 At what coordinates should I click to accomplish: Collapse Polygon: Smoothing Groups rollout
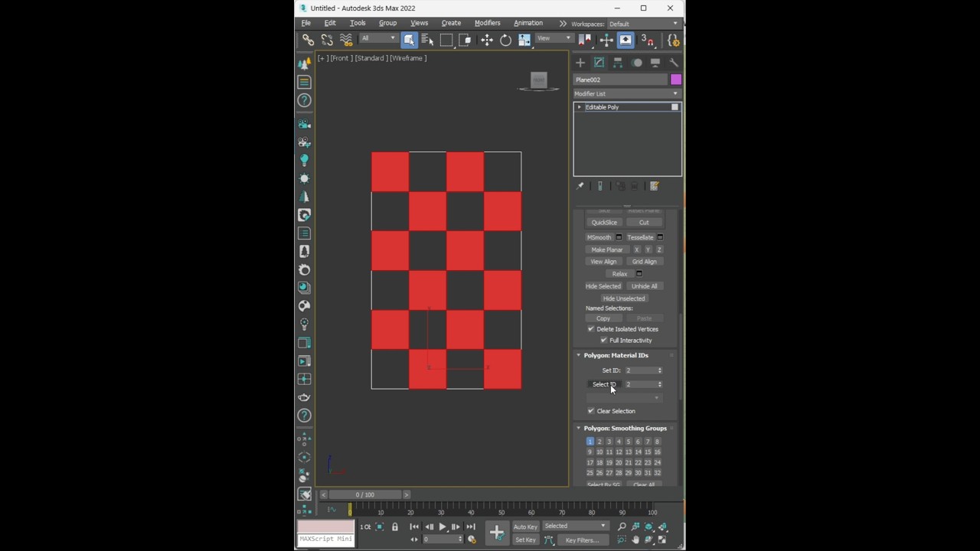(579, 428)
